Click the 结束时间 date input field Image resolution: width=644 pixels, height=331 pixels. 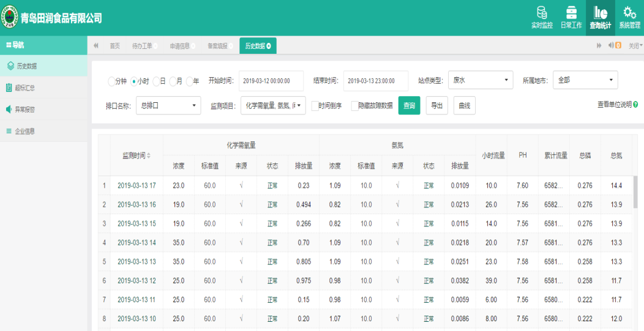(x=376, y=81)
